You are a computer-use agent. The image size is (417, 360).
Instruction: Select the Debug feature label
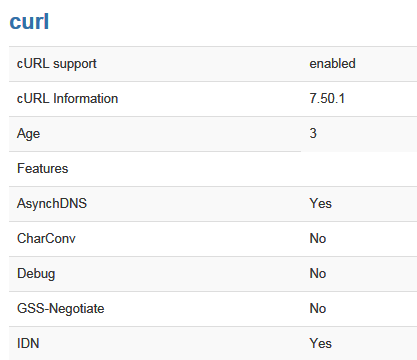36,274
